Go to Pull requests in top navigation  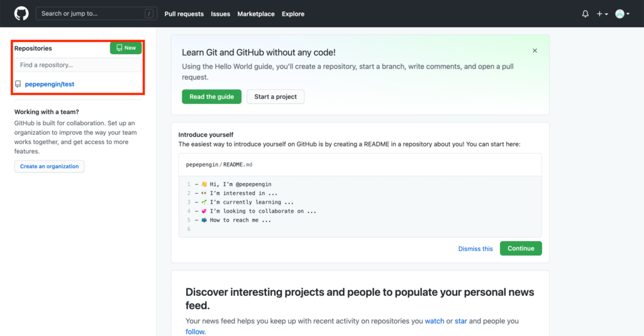(184, 14)
